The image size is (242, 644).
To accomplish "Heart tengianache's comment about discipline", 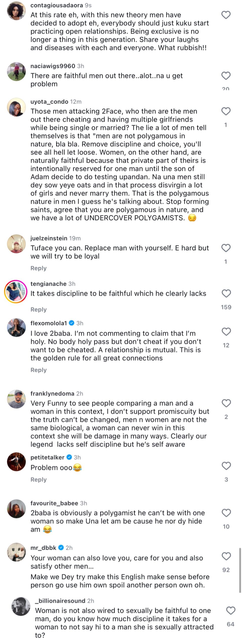I will 226,293.
